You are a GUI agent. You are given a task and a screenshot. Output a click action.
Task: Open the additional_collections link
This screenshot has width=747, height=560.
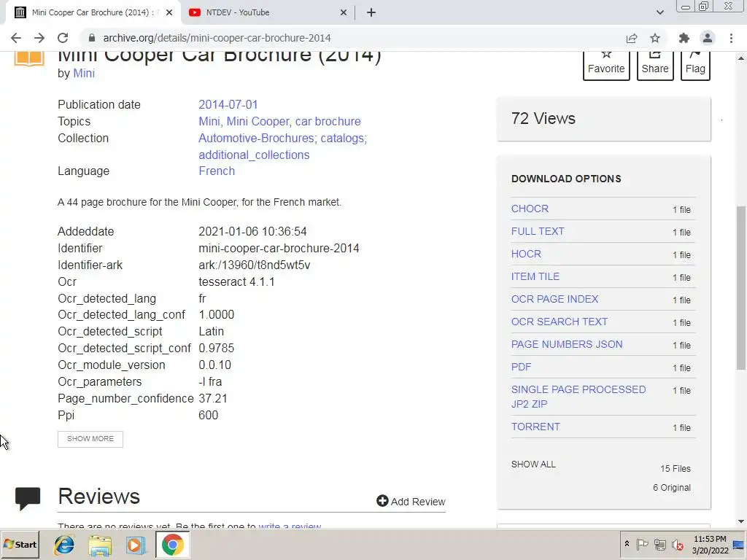click(254, 155)
